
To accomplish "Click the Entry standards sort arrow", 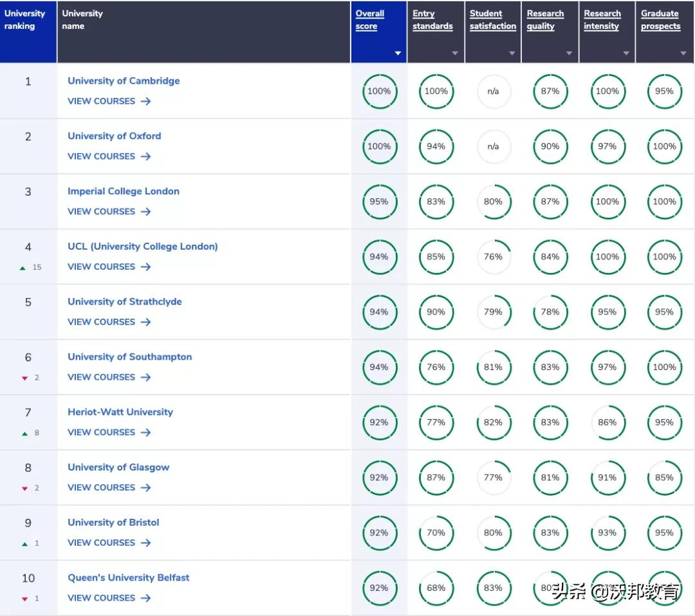I will (455, 53).
